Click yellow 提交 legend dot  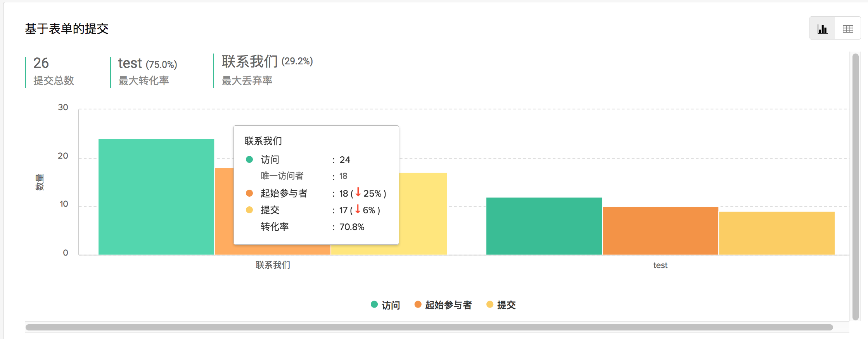click(490, 304)
